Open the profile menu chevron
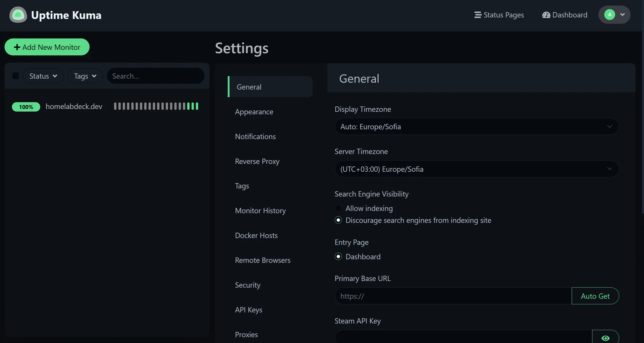This screenshot has width=644, height=343. tap(623, 14)
